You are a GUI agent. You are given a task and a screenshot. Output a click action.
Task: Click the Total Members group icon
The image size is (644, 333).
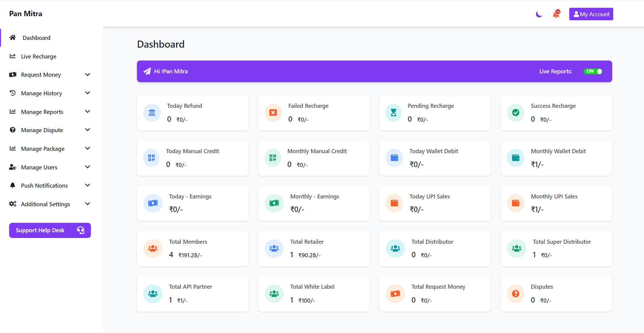[153, 248]
